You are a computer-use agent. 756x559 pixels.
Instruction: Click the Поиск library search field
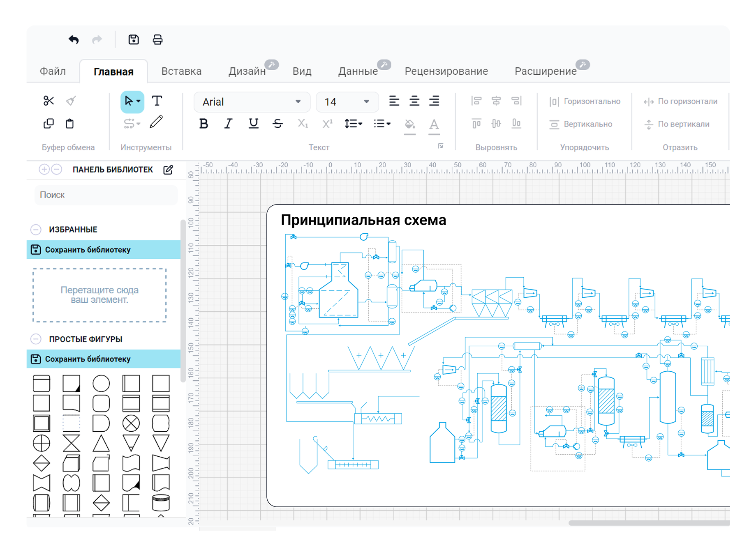106,195
